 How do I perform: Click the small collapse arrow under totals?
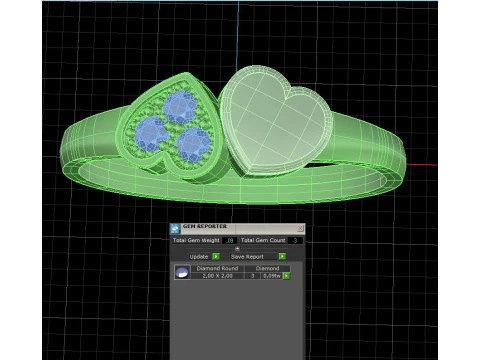[x=237, y=249]
